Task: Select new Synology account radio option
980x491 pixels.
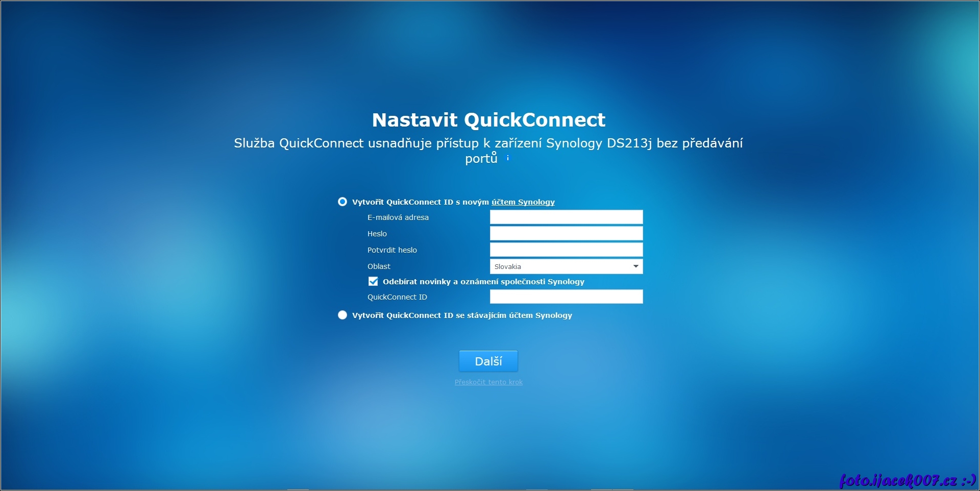Action: [342, 202]
